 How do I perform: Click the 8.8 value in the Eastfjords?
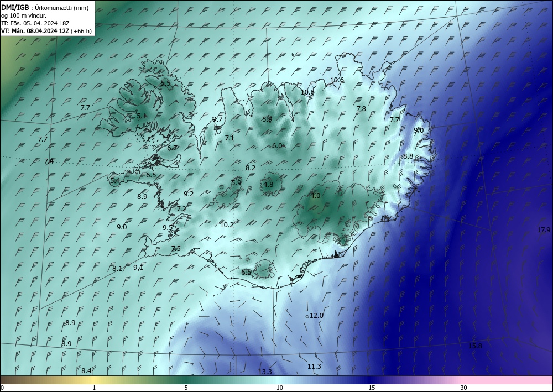tap(408, 156)
